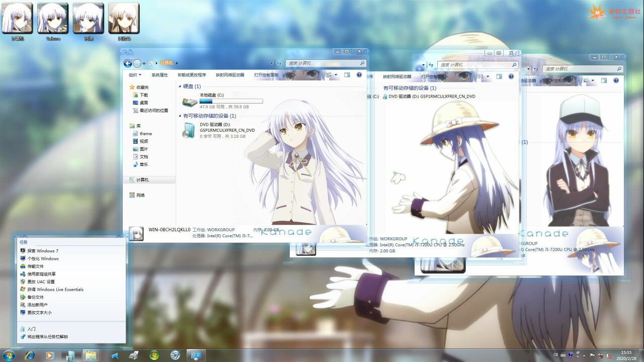The width and height of the screenshot is (644, 362).
Task: Open the 组织 dropdown in front window
Action: [x=135, y=75]
